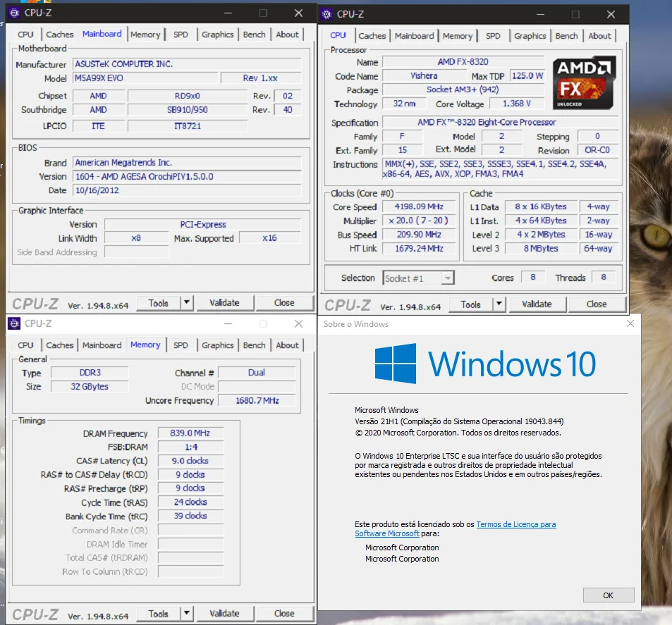Click Validate button in CPU window
The width and height of the screenshot is (672, 625).
click(x=537, y=304)
